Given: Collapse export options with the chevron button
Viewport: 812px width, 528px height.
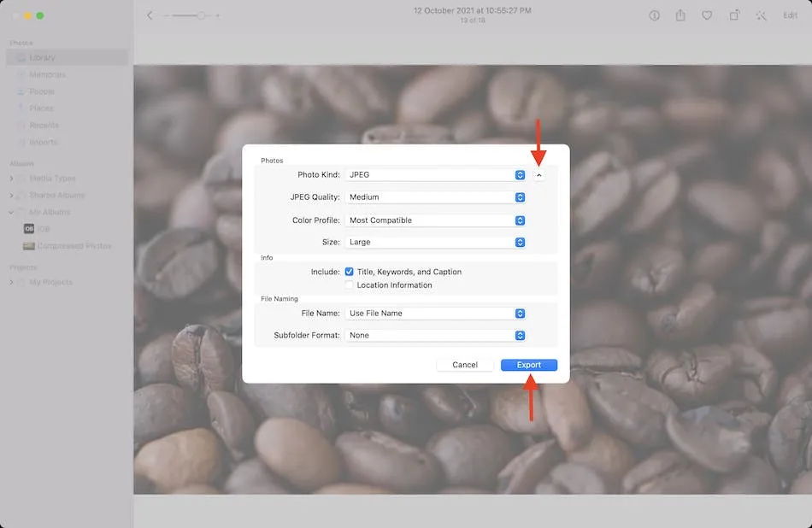Looking at the screenshot, I should [539, 175].
